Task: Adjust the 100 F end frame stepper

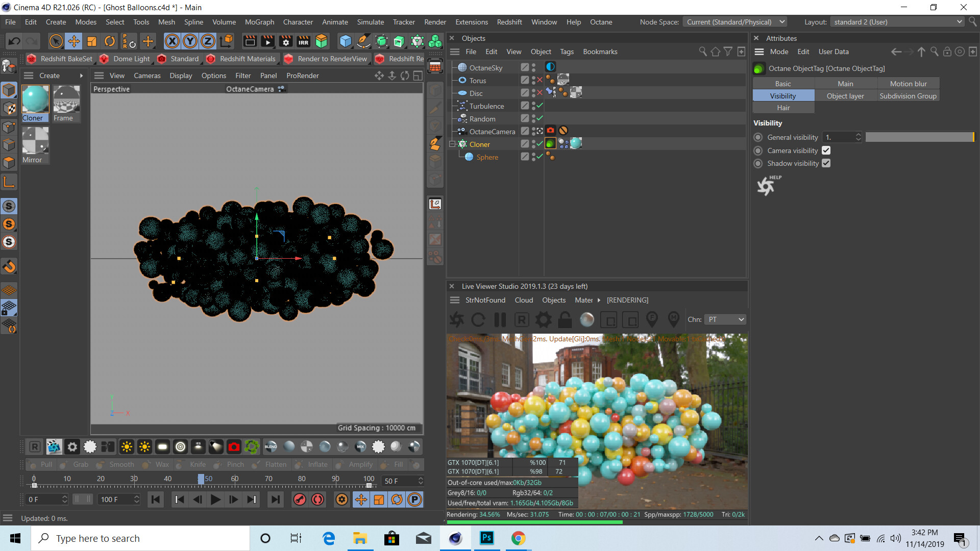Action: click(x=136, y=499)
